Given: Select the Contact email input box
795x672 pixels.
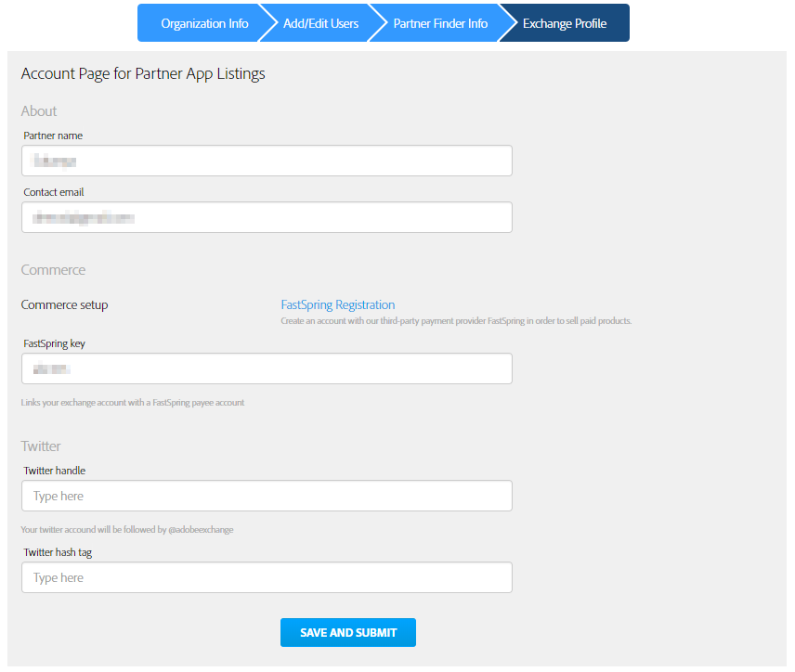Looking at the screenshot, I should point(267,217).
